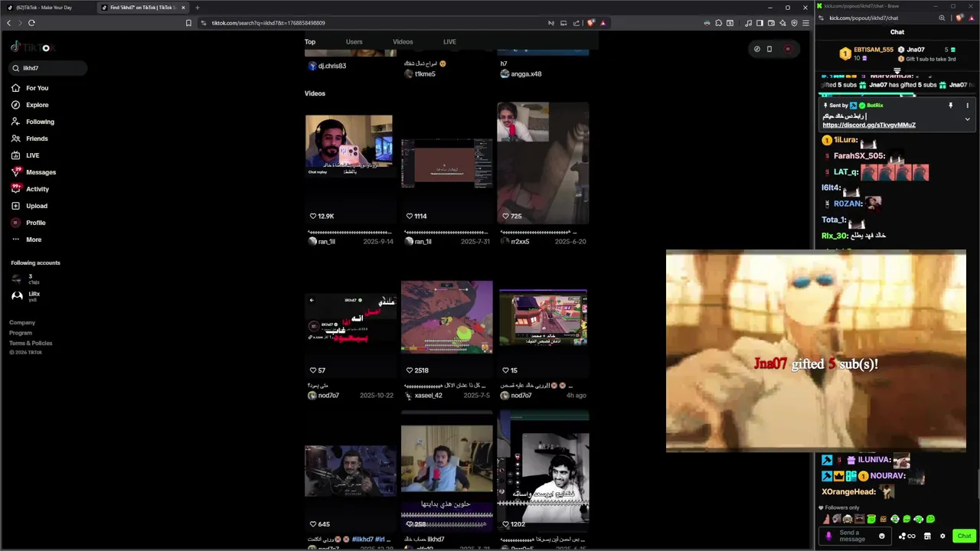Open Friends in the TikTok sidebar
Screen dimensions: 980x551
(31, 139)
